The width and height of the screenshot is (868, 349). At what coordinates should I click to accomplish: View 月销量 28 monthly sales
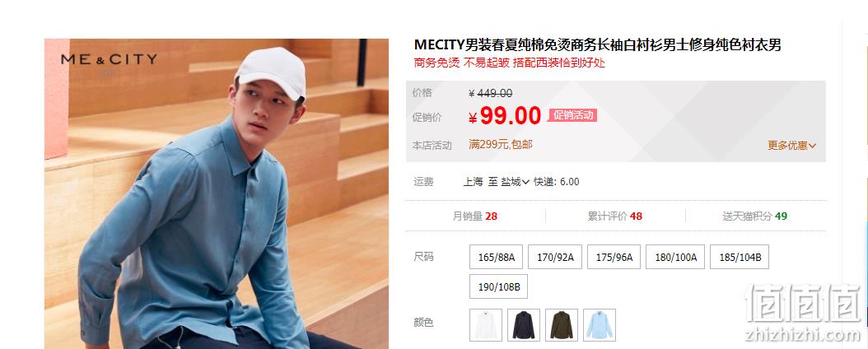click(x=475, y=216)
